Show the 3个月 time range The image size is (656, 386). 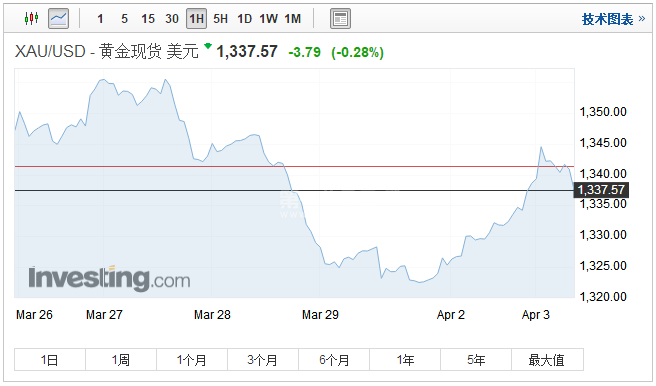[263, 360]
